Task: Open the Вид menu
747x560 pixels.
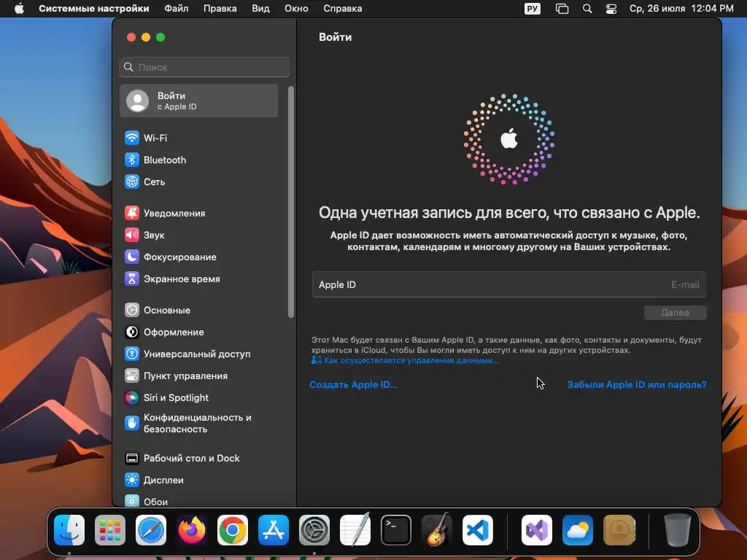Action: click(x=260, y=9)
